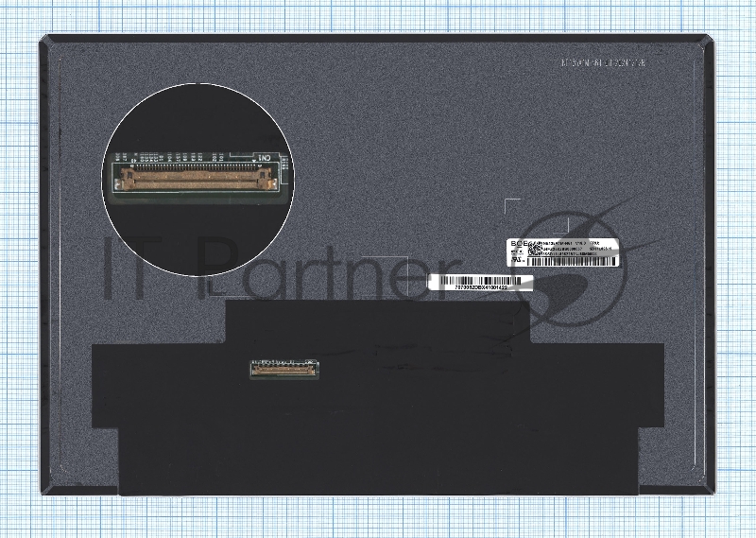Click the magnified connector inset circle
Image resolution: width=756 pixels, height=538 pixels.
tap(198, 179)
